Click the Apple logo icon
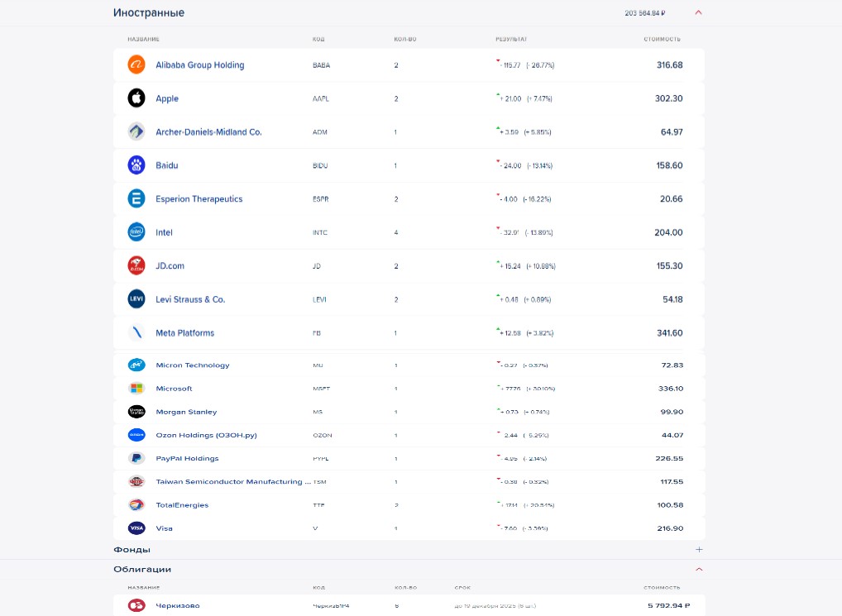Viewport: 842px width, 616px height. pyautogui.click(x=136, y=98)
